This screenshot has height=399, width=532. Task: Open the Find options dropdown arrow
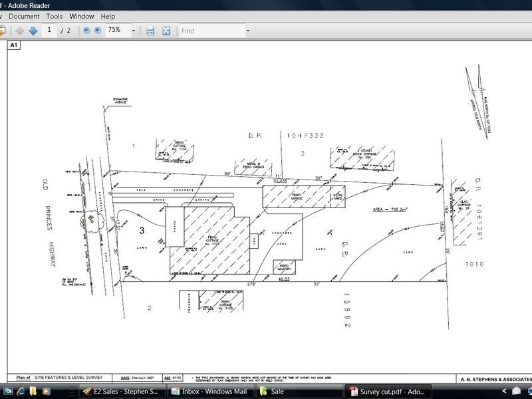point(247,31)
